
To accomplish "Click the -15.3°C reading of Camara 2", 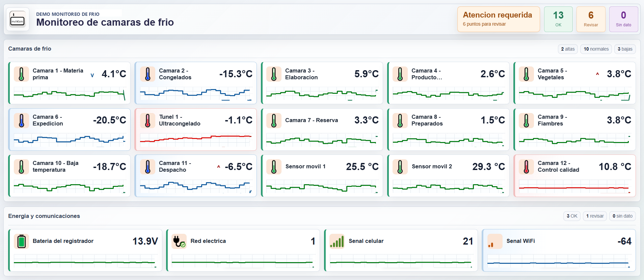I will tap(236, 74).
